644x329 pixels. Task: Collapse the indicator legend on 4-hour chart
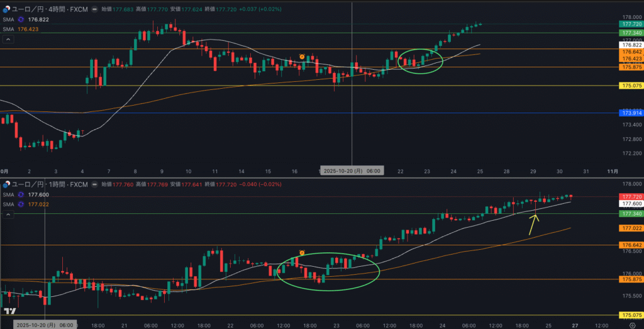pos(8,39)
